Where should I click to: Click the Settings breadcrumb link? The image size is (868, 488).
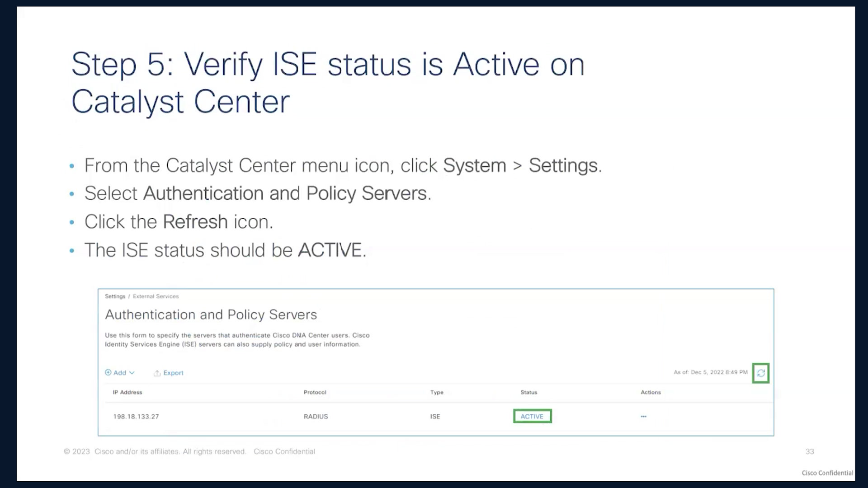[x=115, y=296]
